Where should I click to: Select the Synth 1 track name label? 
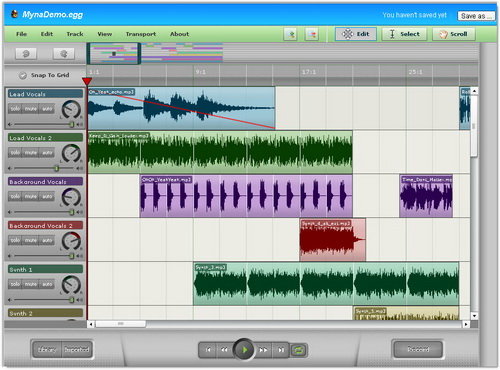point(45,269)
